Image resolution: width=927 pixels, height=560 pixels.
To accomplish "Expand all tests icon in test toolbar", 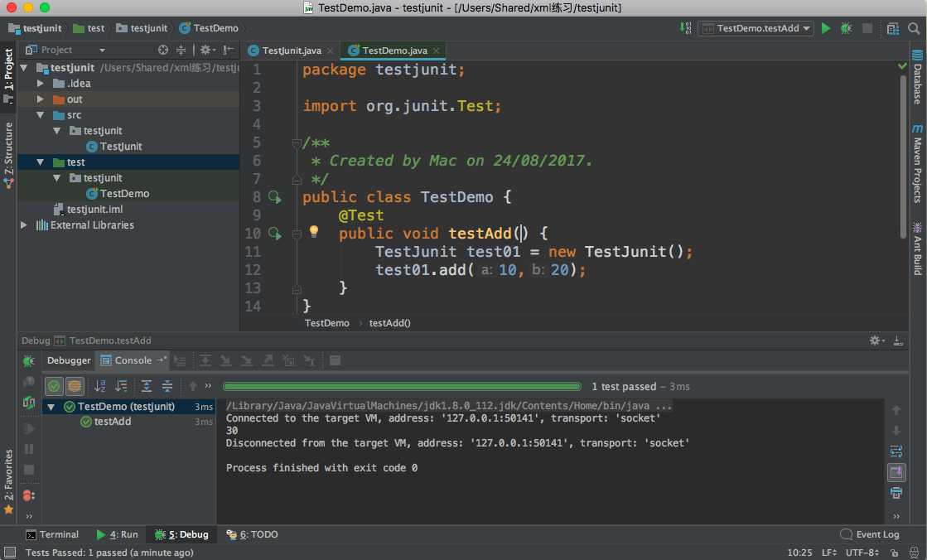I will 146,386.
